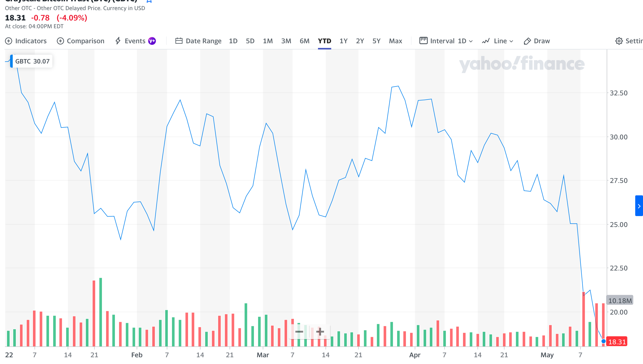Expand the blue right-side panel arrow
The width and height of the screenshot is (643, 364).
pyautogui.click(x=639, y=206)
